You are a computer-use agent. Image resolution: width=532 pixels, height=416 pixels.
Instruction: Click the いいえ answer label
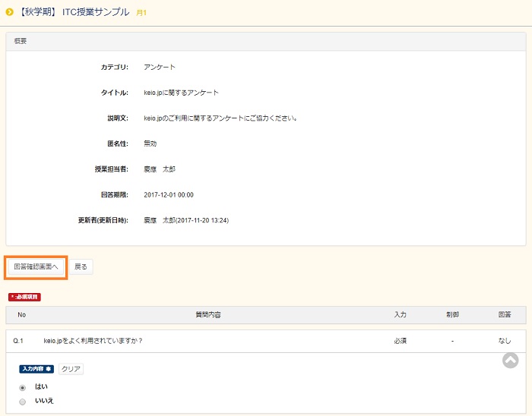[44, 400]
